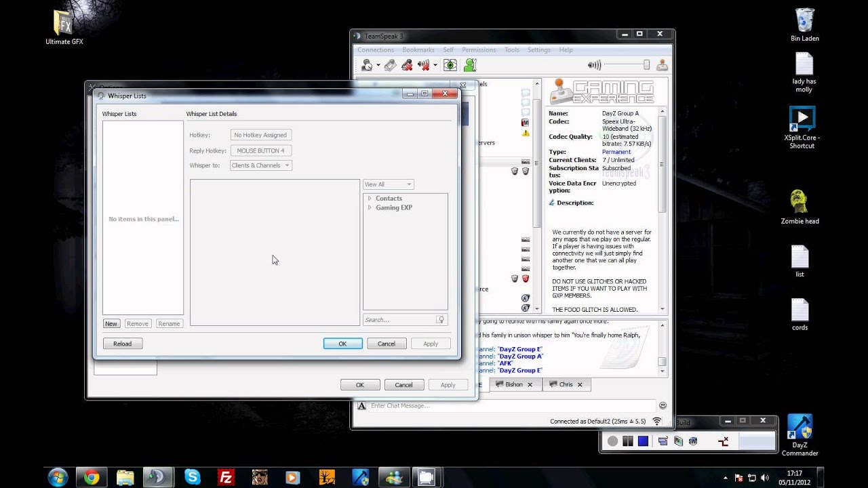
Task: Open the Tools menu in TeamSpeak
Action: point(512,49)
